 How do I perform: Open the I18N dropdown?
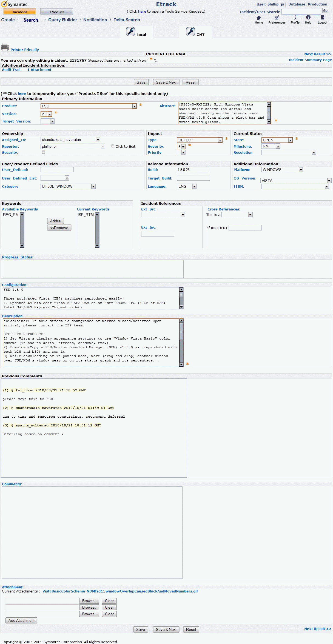point(295,186)
